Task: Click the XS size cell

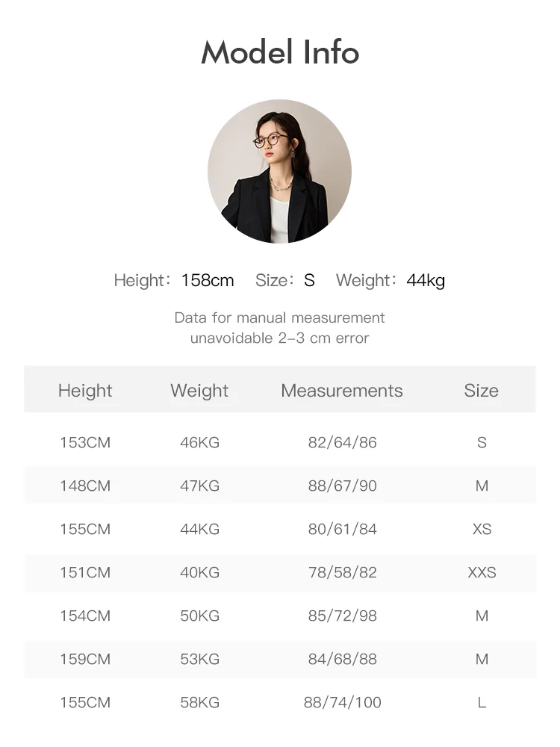Action: click(482, 529)
